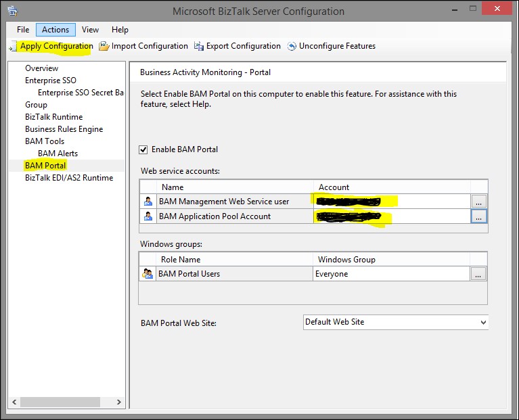Click the Name column header
Viewport: 519px width, 420px height.
point(235,187)
